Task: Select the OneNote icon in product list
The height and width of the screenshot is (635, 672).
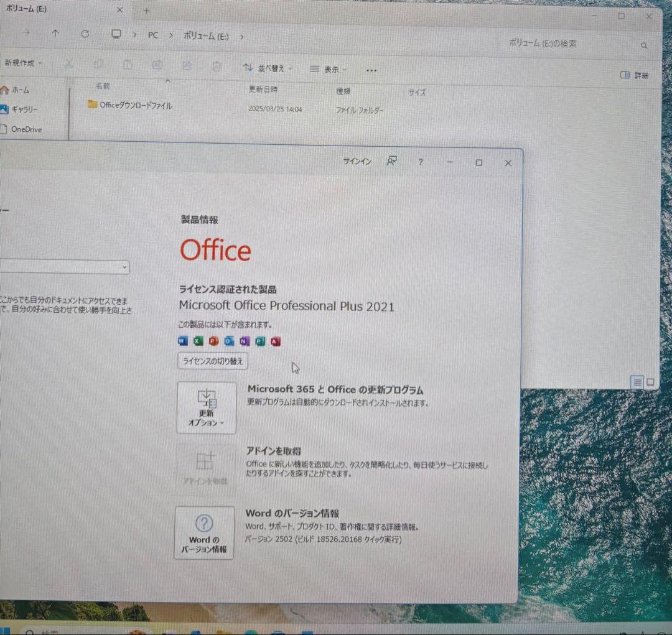Action: pos(243,341)
